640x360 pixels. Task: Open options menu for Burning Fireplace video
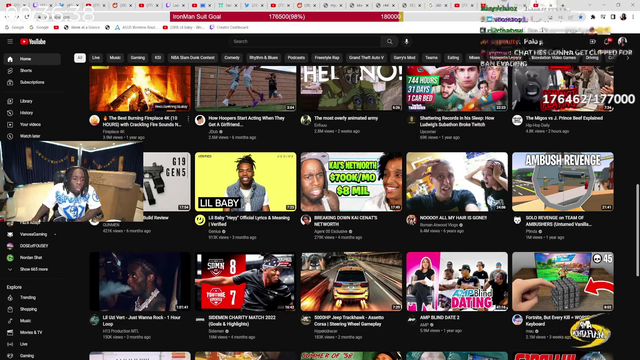click(188, 119)
